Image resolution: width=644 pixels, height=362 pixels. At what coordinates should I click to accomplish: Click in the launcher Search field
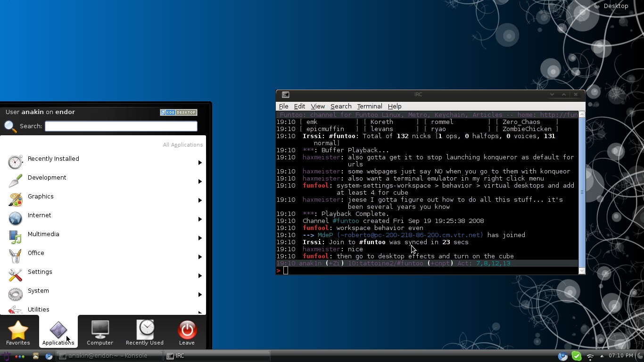(121, 126)
